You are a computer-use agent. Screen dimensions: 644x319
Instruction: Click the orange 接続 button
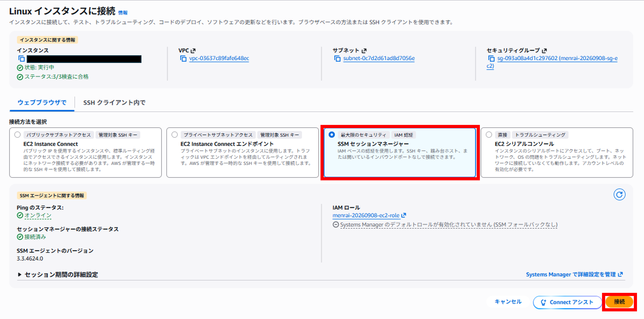tap(619, 302)
